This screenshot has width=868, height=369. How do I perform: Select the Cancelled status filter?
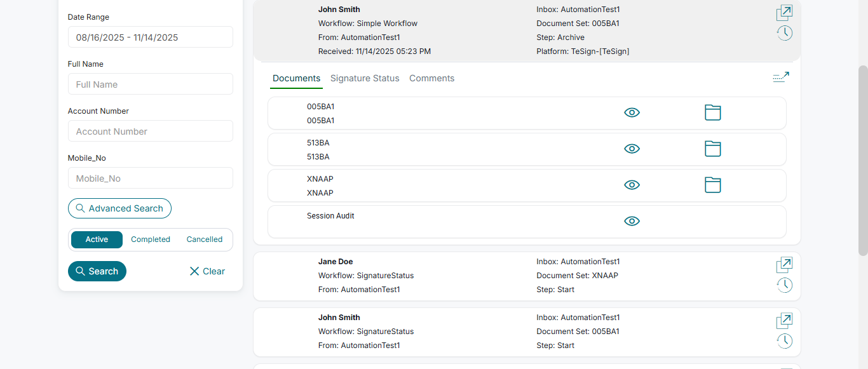204,239
